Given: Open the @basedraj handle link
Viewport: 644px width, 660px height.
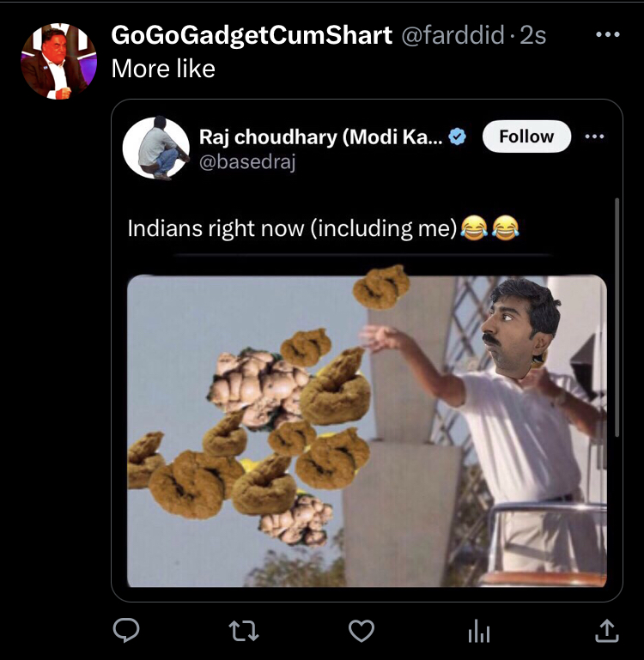Looking at the screenshot, I should 247,162.
